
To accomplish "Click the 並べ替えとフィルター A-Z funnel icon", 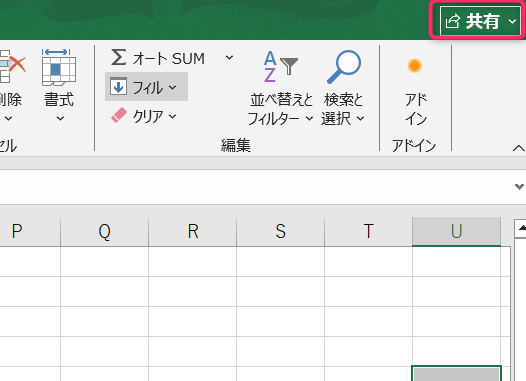I will (x=280, y=66).
